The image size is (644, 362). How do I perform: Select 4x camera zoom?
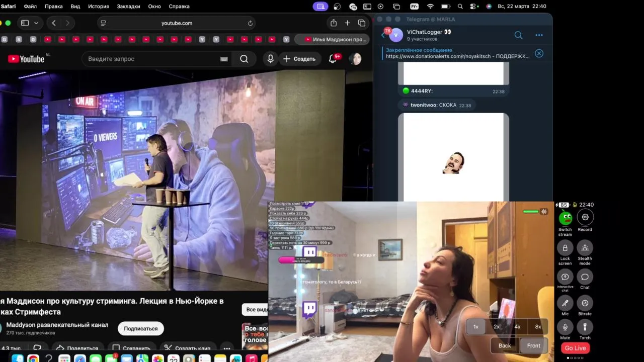pos(517,327)
